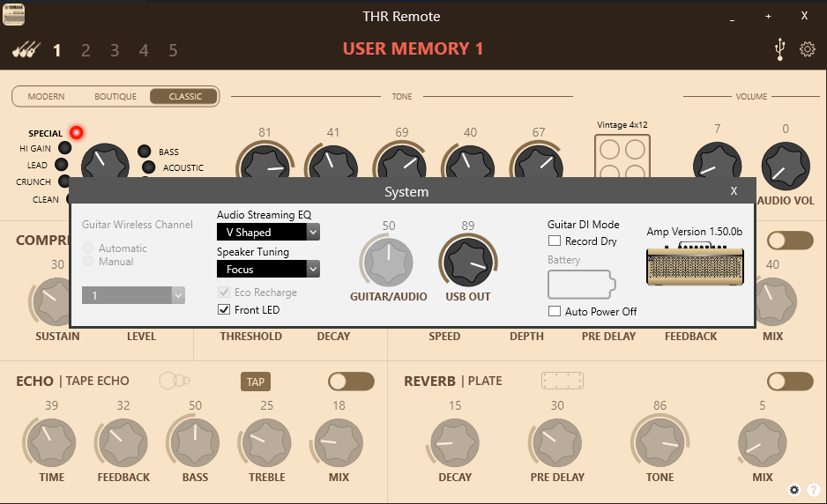Click the echo MIX knob
The height and width of the screenshot is (504, 827).
coord(338,442)
